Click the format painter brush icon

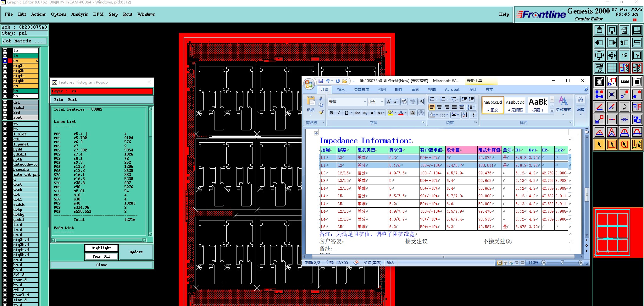[x=321, y=112]
